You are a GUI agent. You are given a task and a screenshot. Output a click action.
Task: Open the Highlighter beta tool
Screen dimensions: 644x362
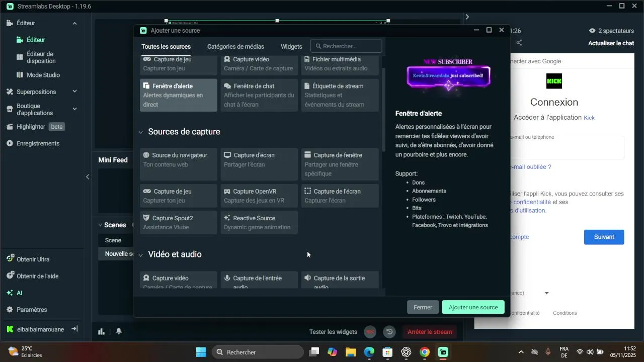point(35,127)
